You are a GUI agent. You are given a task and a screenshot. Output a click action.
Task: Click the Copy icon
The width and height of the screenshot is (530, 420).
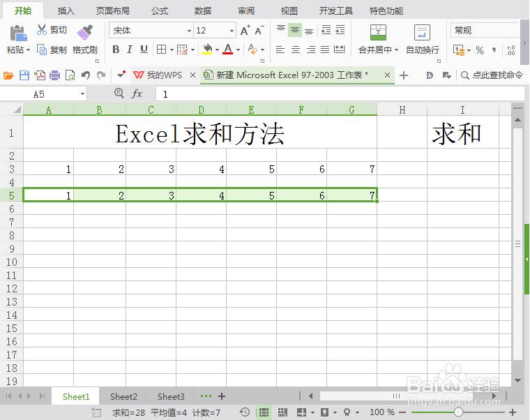click(42, 50)
